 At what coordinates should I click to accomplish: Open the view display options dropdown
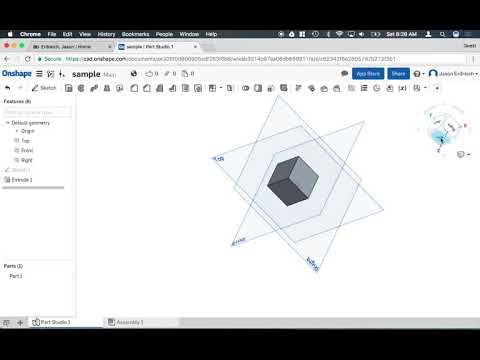point(464,154)
